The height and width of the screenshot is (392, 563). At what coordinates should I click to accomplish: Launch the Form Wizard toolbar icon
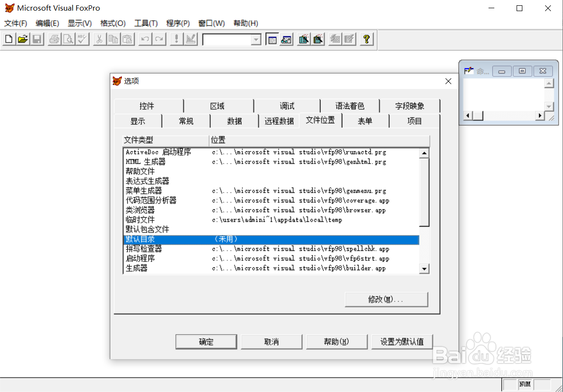304,39
